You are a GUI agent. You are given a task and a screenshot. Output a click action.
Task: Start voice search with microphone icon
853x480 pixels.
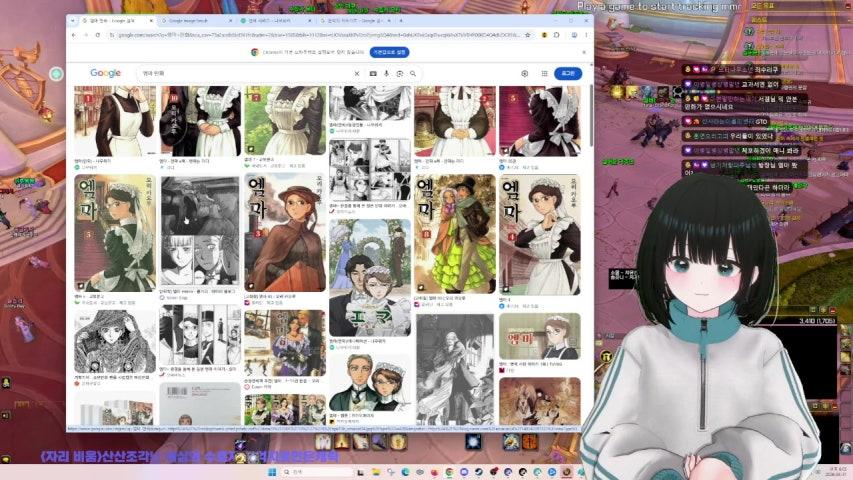point(386,73)
